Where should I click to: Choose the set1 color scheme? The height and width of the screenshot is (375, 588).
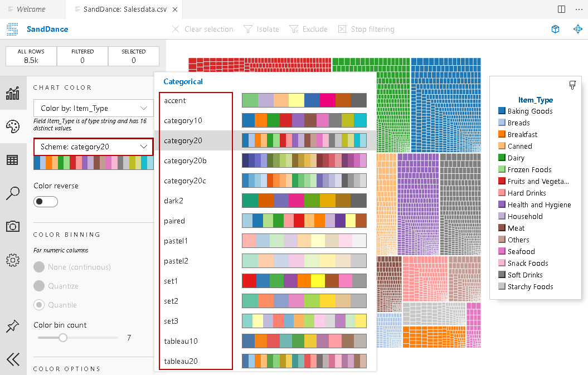[x=265, y=281]
